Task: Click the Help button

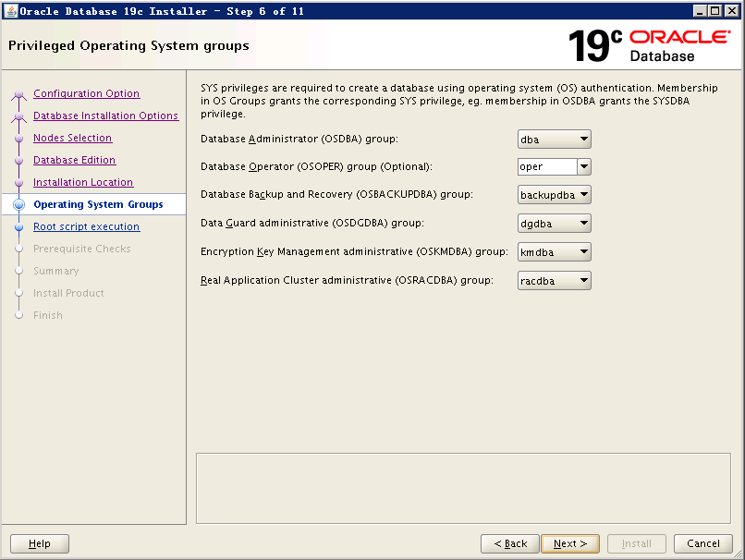Action: click(40, 543)
